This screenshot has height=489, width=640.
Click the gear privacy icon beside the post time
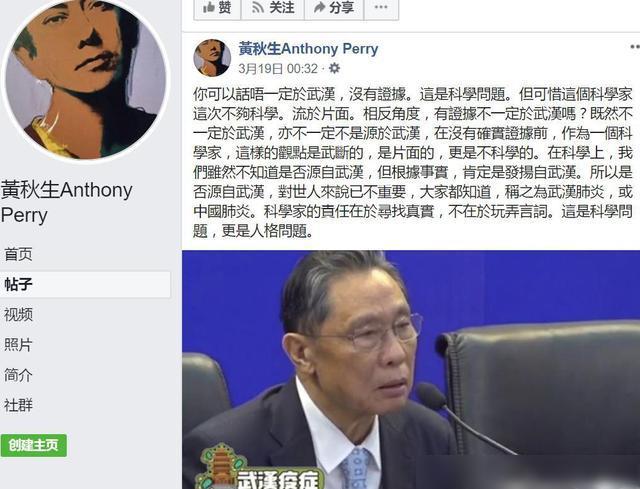[334, 68]
